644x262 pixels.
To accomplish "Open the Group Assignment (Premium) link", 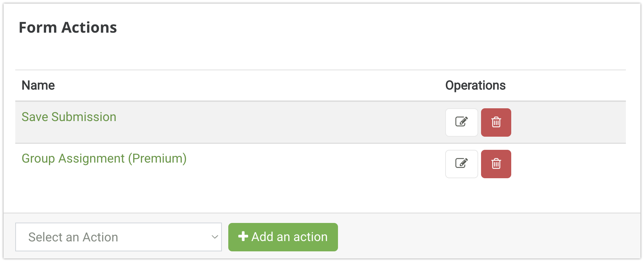I will click(x=104, y=158).
